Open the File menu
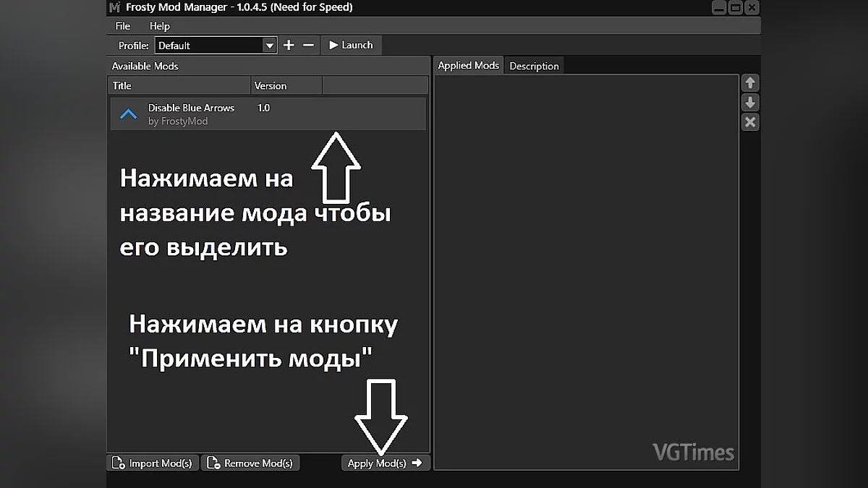This screenshot has width=868, height=488. pyautogui.click(x=122, y=26)
